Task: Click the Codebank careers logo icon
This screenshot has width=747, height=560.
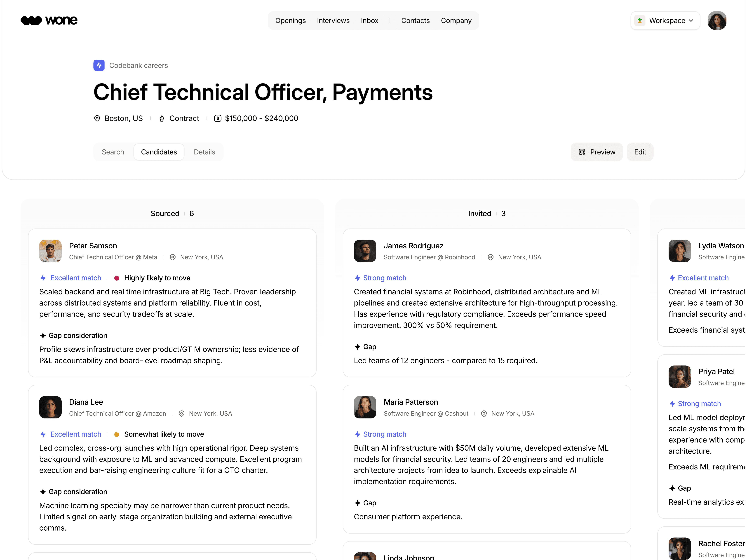Action: [x=99, y=65]
